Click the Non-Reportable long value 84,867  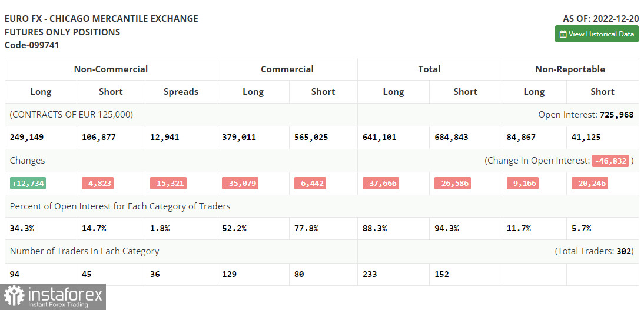point(521,137)
